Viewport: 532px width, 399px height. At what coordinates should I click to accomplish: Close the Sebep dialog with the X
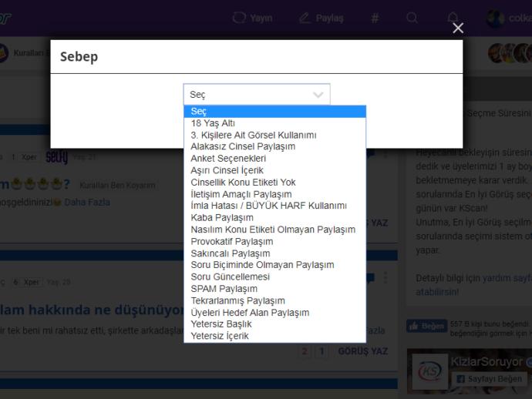pyautogui.click(x=458, y=28)
